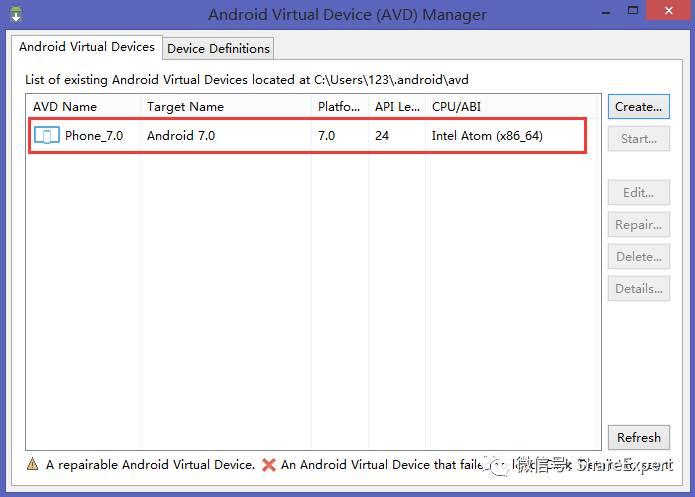Click the red X failed-device icon

pyautogui.click(x=268, y=465)
